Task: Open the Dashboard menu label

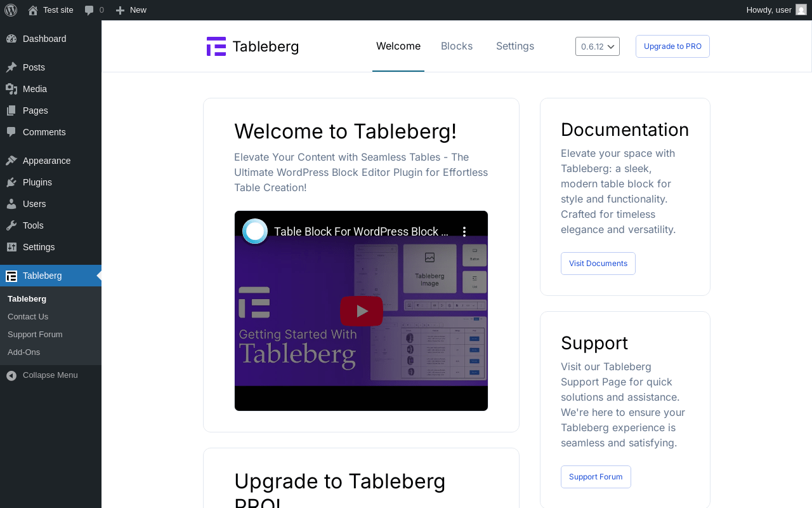Action: click(44, 39)
